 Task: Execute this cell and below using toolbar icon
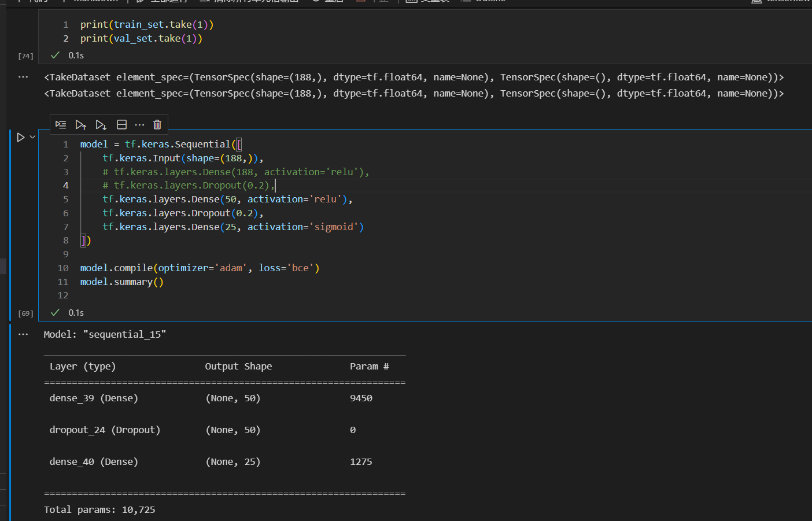(x=101, y=124)
